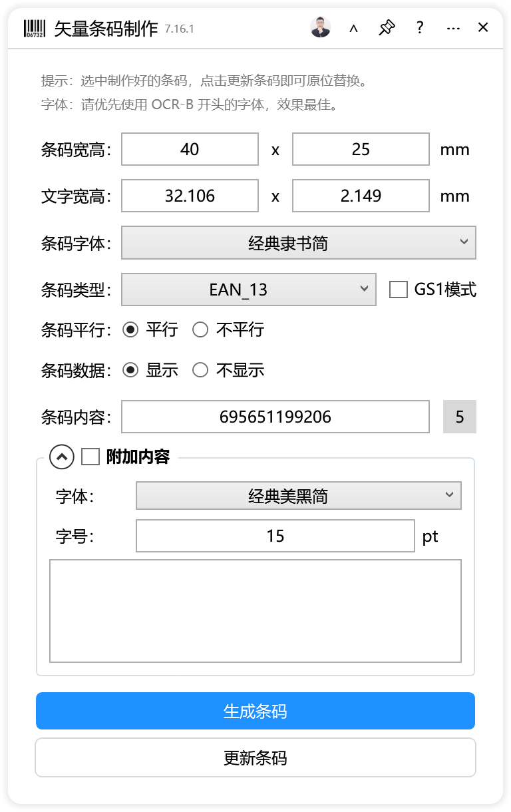This screenshot has width=511, height=812.
Task: Click the version number 7.16.1 text
Action: coord(180,29)
